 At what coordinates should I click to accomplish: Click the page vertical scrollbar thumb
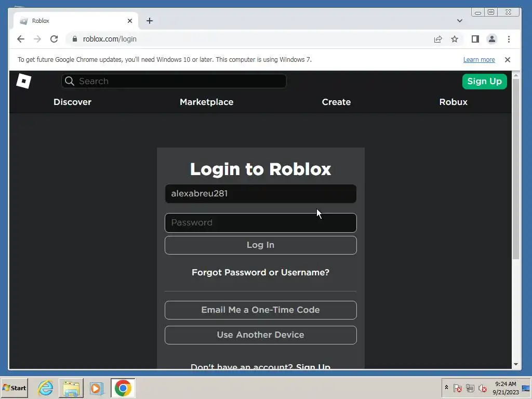(516, 169)
